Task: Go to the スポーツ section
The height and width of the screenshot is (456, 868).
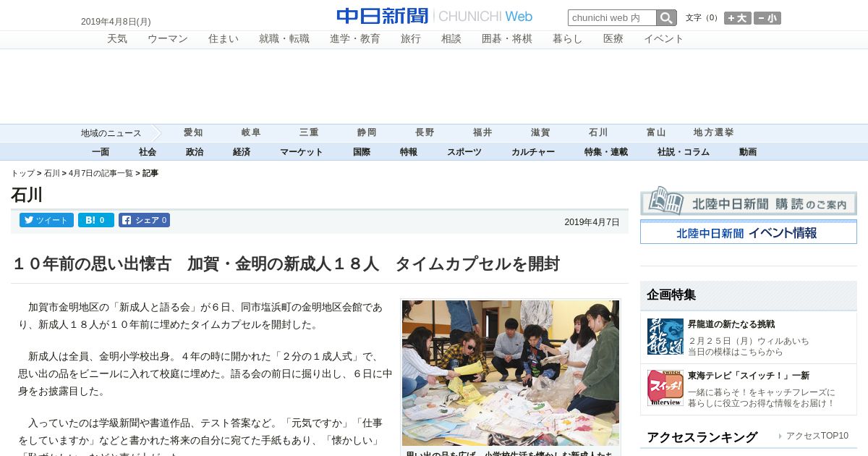Action: [464, 152]
